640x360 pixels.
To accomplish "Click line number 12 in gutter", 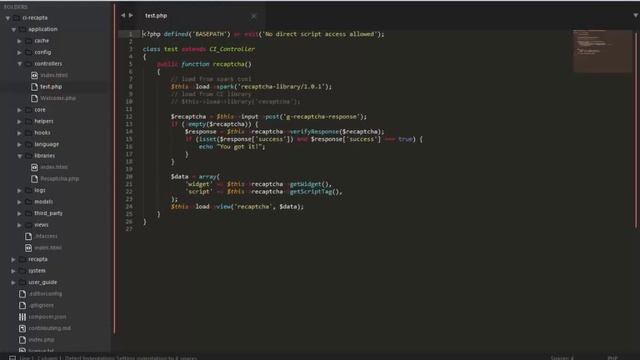I will 129,117.
